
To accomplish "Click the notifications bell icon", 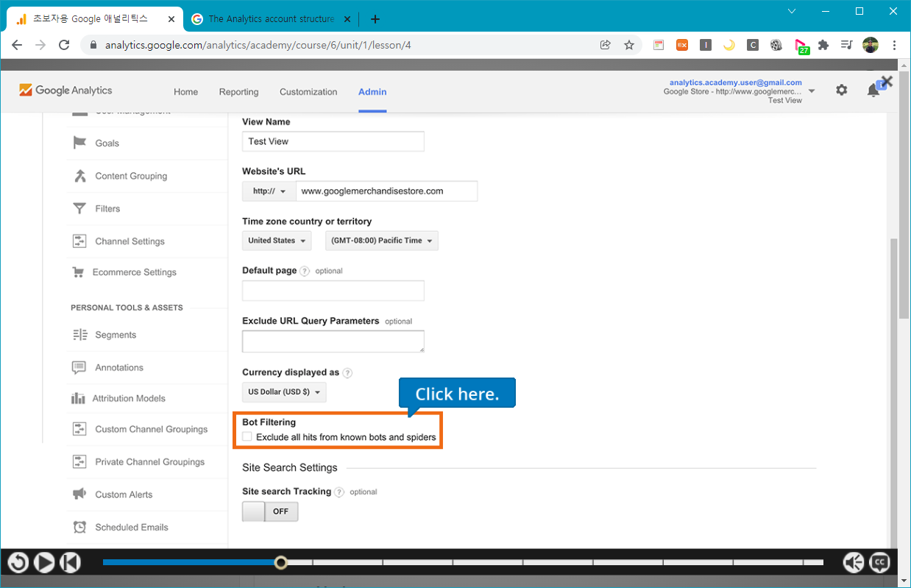I will [873, 90].
